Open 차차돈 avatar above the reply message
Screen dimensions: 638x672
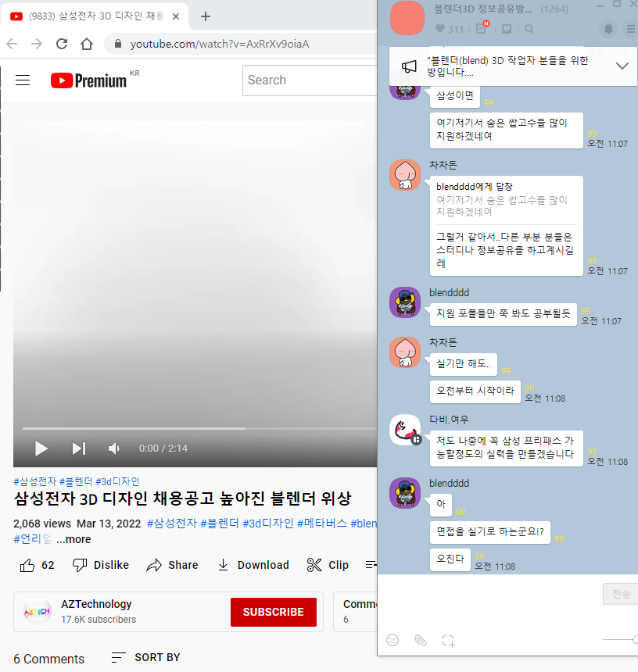coord(405,175)
